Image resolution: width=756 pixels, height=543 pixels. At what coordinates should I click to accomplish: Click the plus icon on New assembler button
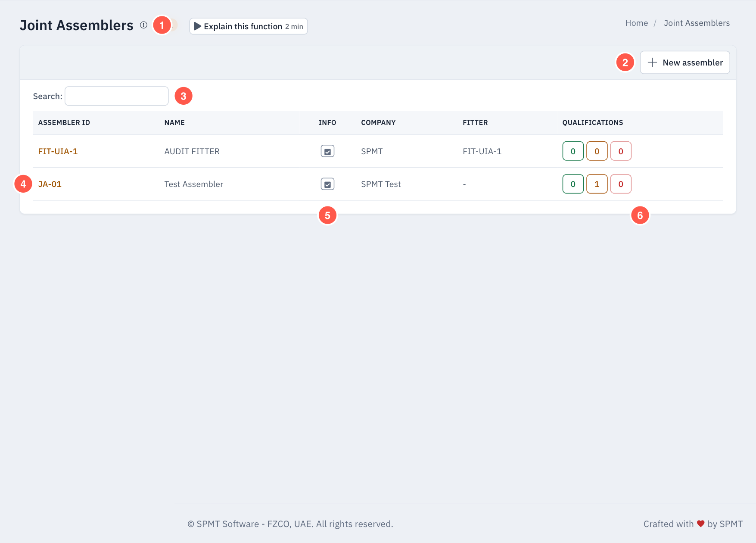tap(652, 62)
